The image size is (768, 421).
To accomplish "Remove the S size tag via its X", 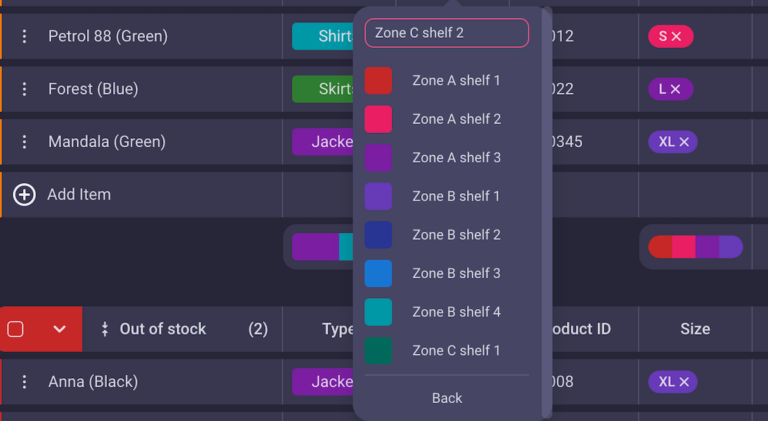I will 676,36.
